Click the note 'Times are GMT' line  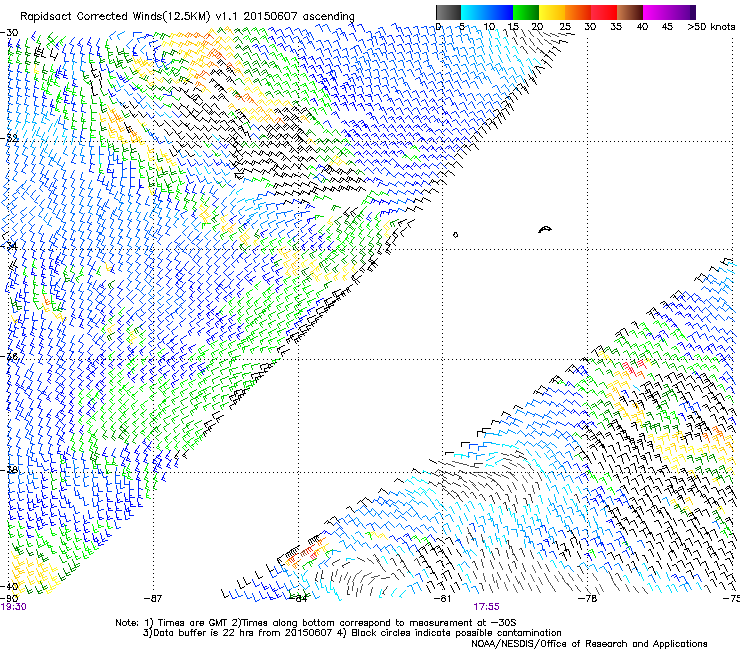click(315, 623)
